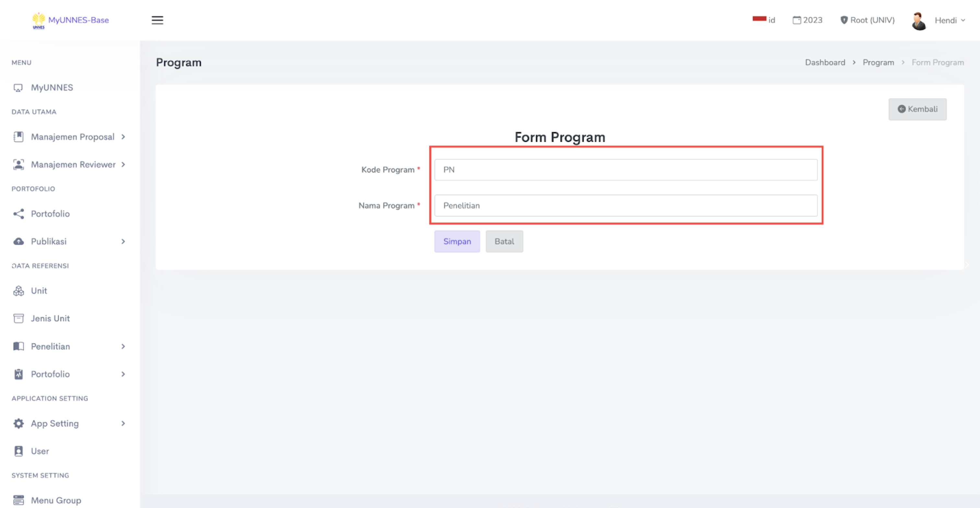
Task: Open the User sidebar entry
Action: [40, 451]
